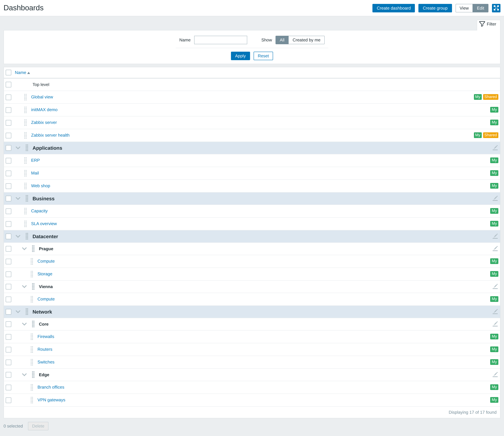The image size is (504, 436).
Task: Check the Top level row checkbox
Action: click(8, 84)
